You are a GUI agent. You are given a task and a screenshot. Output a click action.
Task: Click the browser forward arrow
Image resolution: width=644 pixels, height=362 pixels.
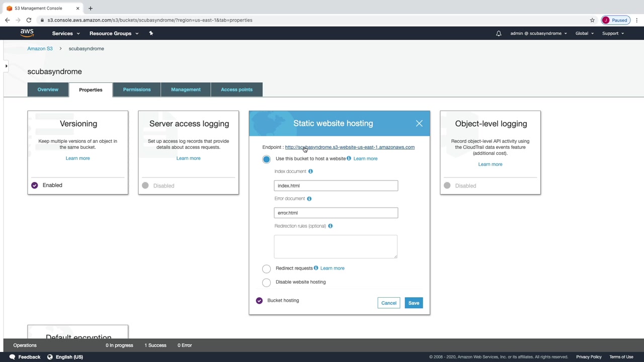(18, 20)
